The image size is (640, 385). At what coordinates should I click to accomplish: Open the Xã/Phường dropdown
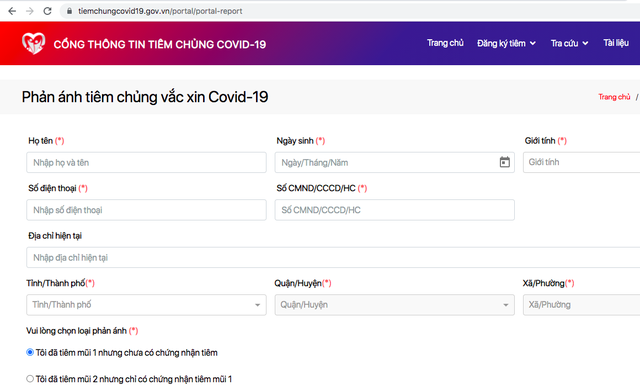pos(582,305)
